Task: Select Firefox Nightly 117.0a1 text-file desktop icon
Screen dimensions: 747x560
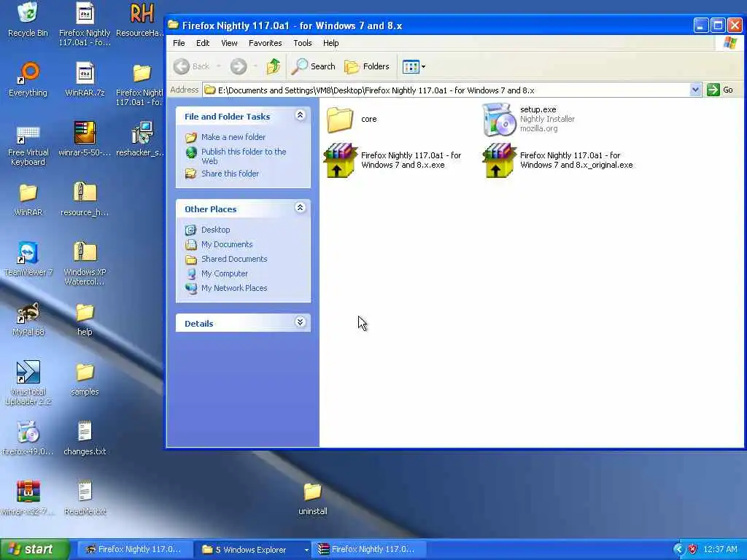Action: (85, 24)
